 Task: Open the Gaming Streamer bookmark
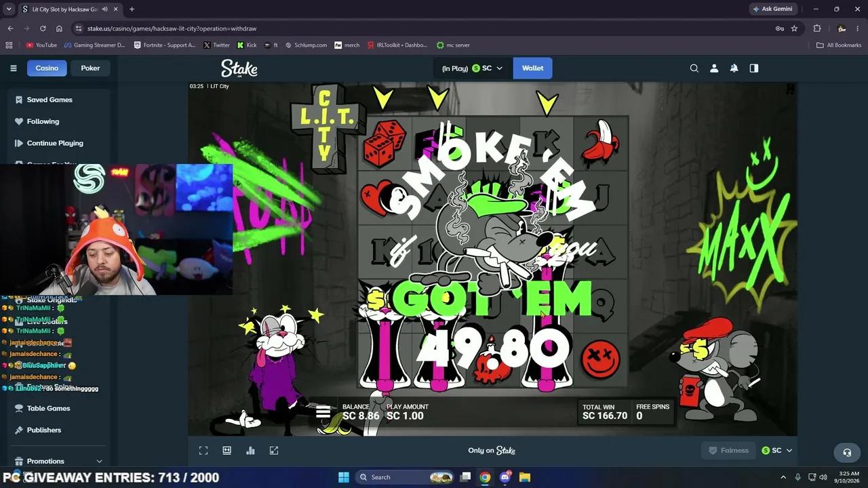tap(95, 45)
